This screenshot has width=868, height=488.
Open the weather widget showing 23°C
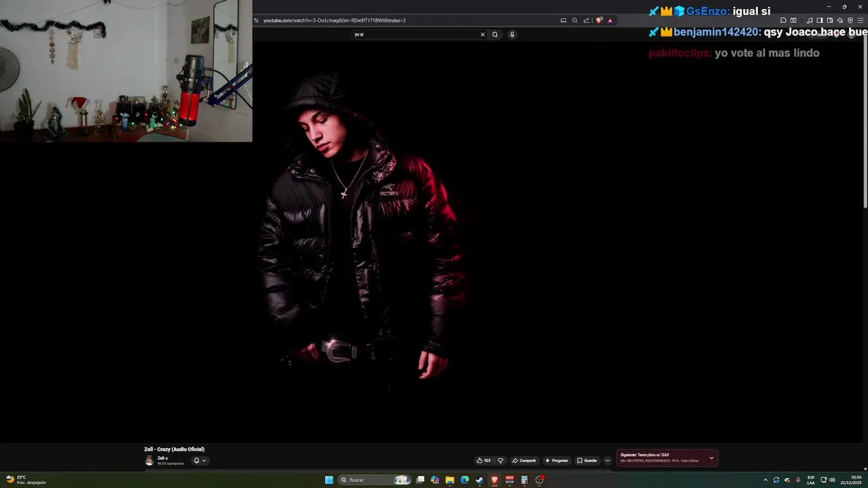(x=26, y=480)
